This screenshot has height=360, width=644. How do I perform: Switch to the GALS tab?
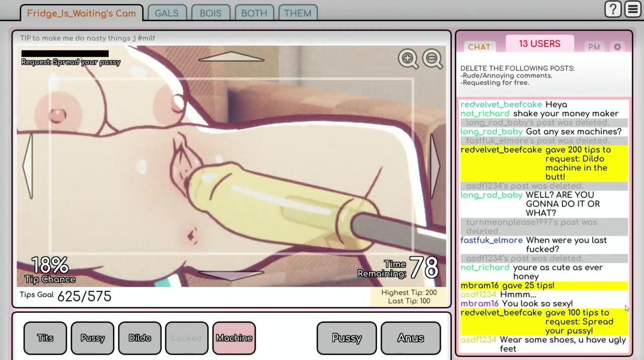click(167, 13)
